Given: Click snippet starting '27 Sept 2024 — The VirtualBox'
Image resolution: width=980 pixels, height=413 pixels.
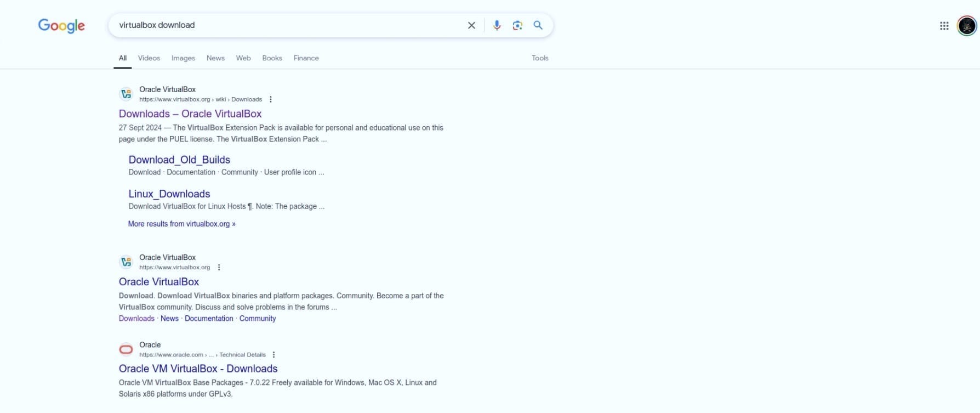Looking at the screenshot, I should (281, 133).
